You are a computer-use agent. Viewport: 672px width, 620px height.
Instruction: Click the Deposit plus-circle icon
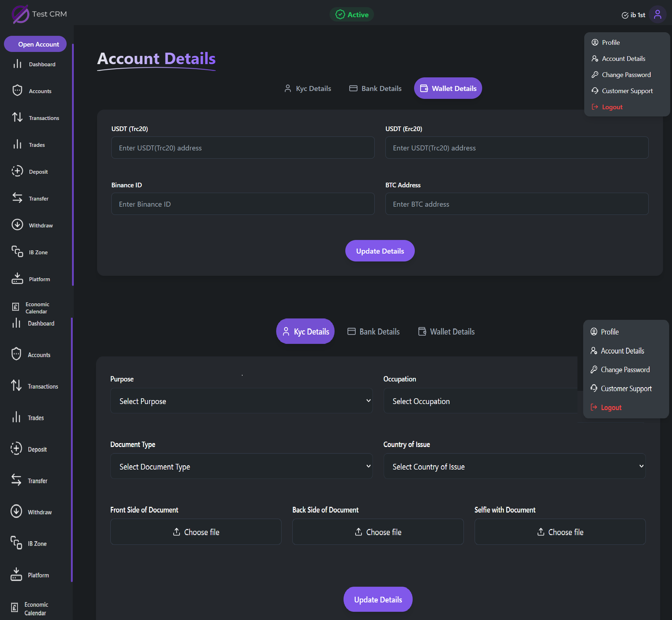click(17, 171)
